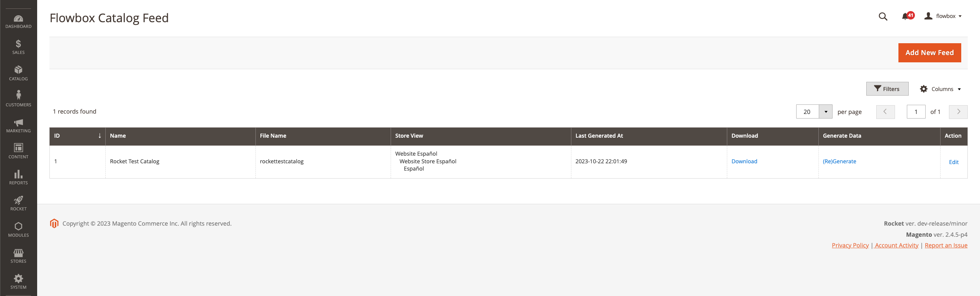Sort the grid by ID column
980x296 pixels.
(x=77, y=136)
